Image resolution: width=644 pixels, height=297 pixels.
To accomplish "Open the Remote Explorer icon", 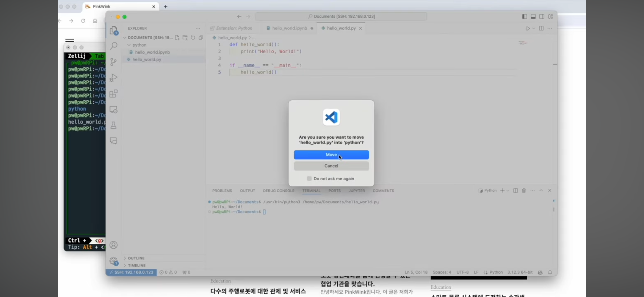I will pos(114,110).
